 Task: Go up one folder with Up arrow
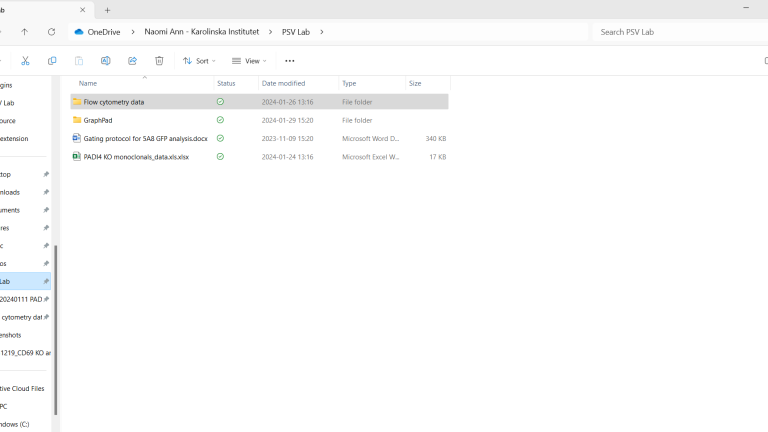25,32
